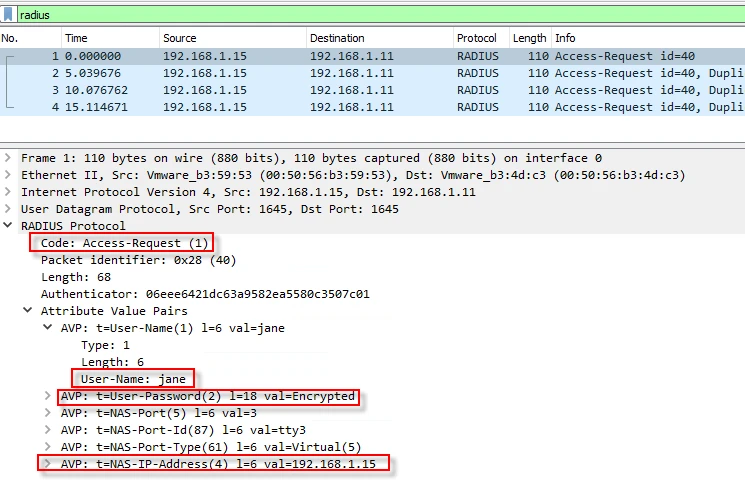Click the Destination column header
The height and width of the screenshot is (480, 745).
click(337, 38)
